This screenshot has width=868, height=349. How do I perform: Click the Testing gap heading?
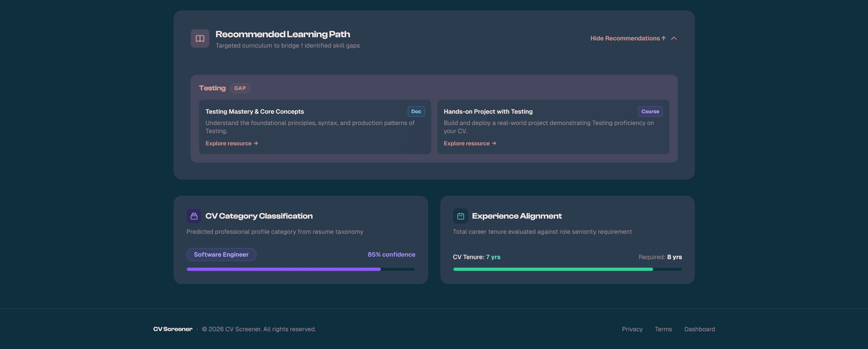point(212,88)
